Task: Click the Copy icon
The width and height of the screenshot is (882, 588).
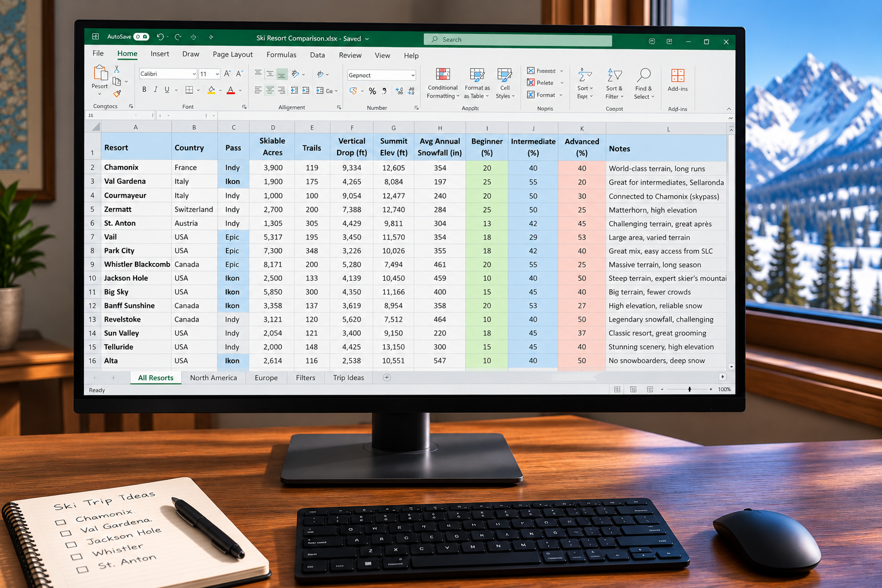Action: tap(117, 82)
